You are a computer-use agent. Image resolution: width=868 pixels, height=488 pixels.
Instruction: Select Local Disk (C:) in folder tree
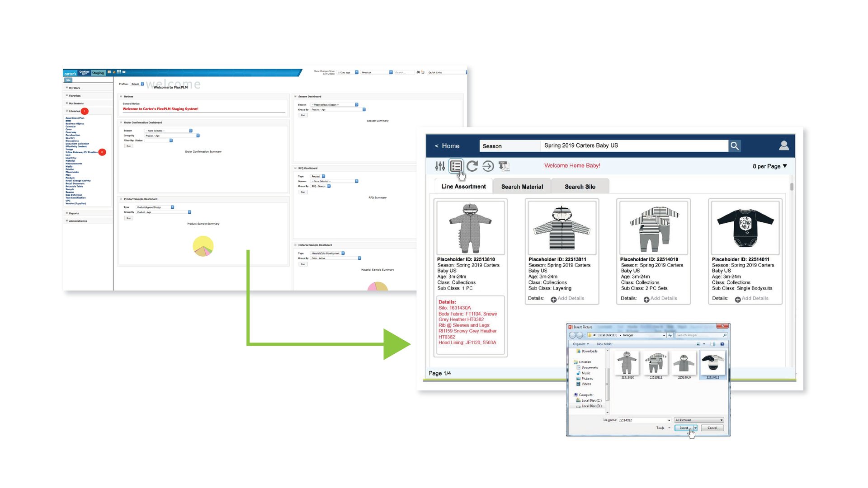591,400
